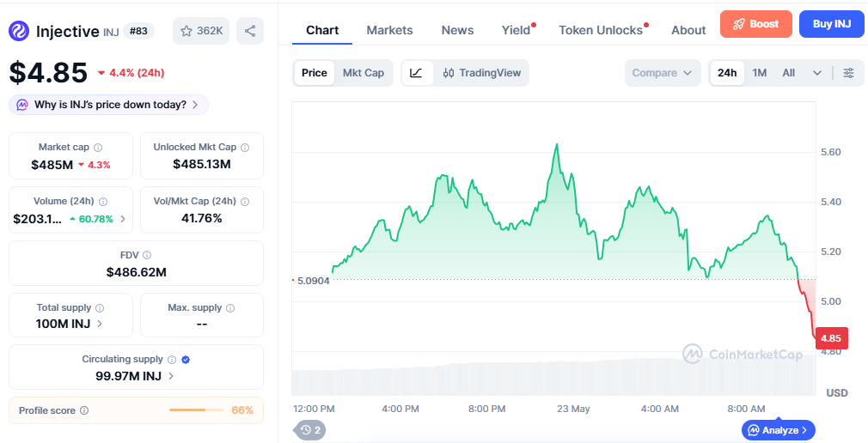Add INJ to watchlist via star button

click(x=201, y=31)
